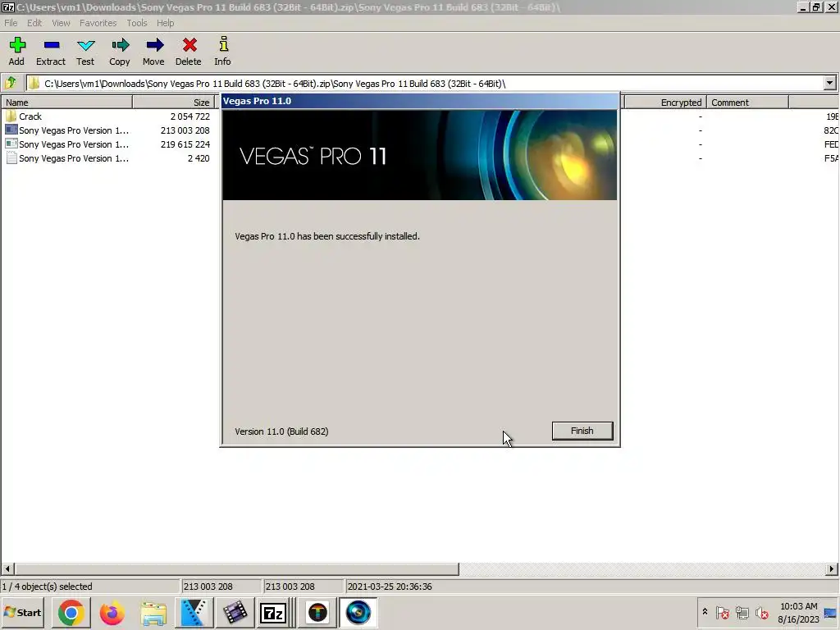
Task: Click the size value 2 420
Action: click(x=199, y=158)
